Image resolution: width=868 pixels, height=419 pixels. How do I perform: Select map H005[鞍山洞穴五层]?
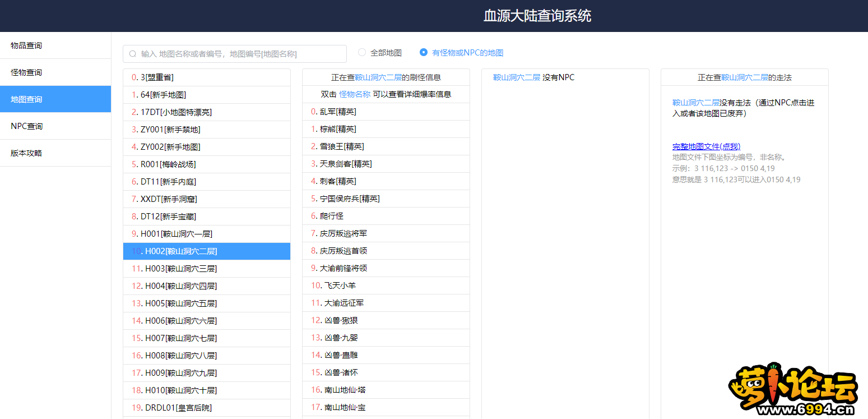point(207,303)
